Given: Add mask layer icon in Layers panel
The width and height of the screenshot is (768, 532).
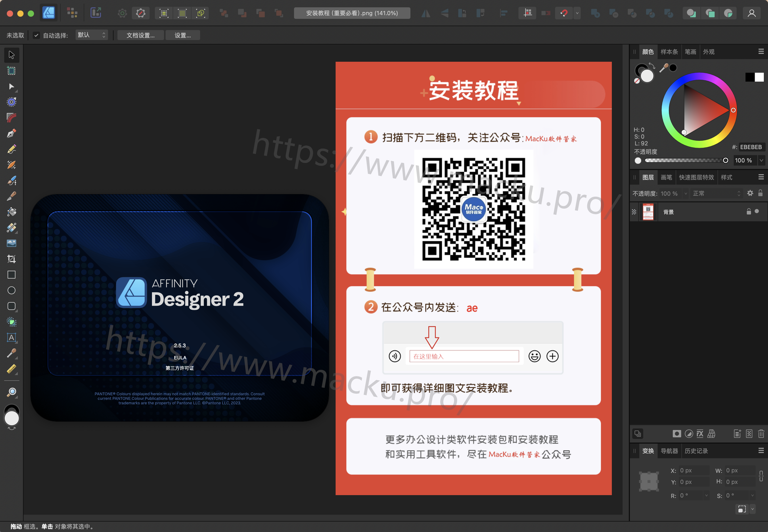Looking at the screenshot, I should (x=677, y=434).
